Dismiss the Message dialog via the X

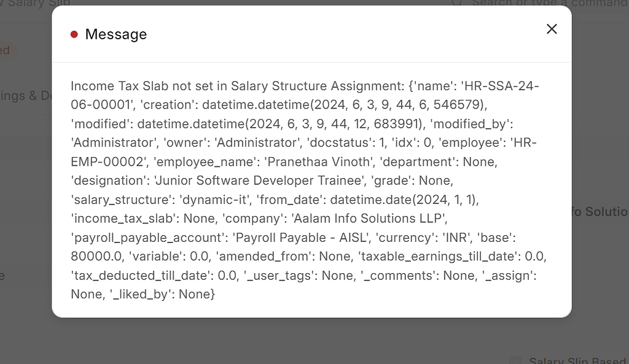(x=551, y=28)
